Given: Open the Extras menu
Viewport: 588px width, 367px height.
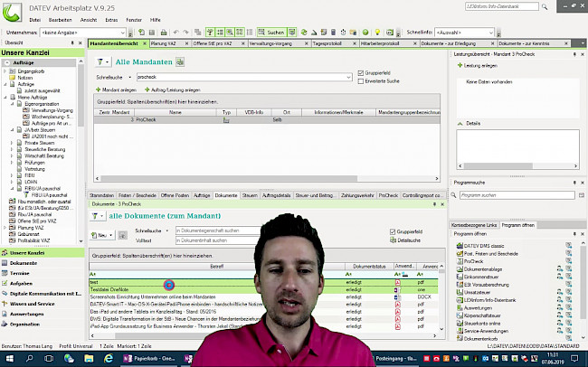Looking at the screenshot, I should (x=111, y=20).
